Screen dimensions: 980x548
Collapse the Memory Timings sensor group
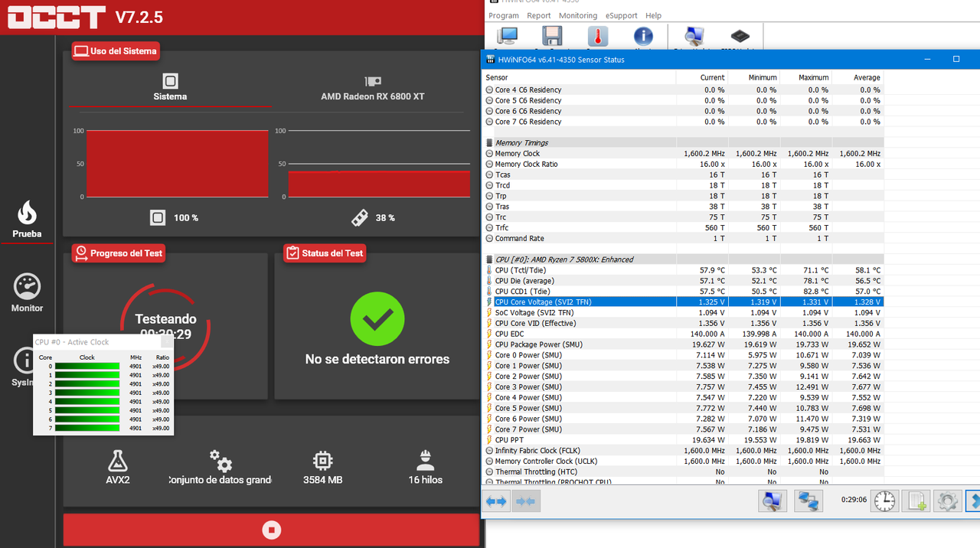click(489, 143)
